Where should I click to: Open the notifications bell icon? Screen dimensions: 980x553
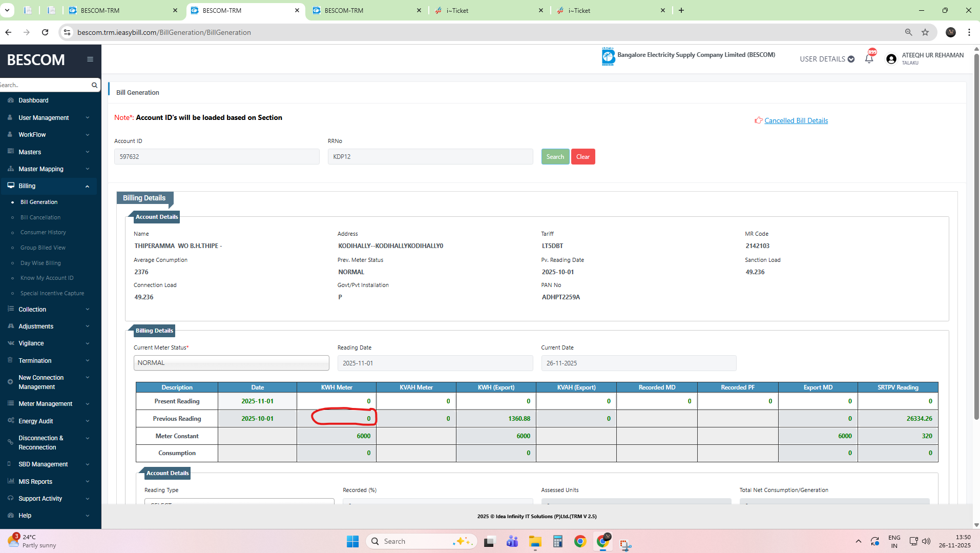(869, 59)
